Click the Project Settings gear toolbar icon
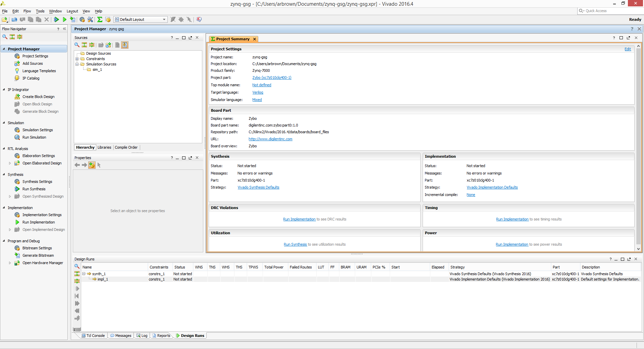The height and width of the screenshot is (349, 644). [x=82, y=19]
